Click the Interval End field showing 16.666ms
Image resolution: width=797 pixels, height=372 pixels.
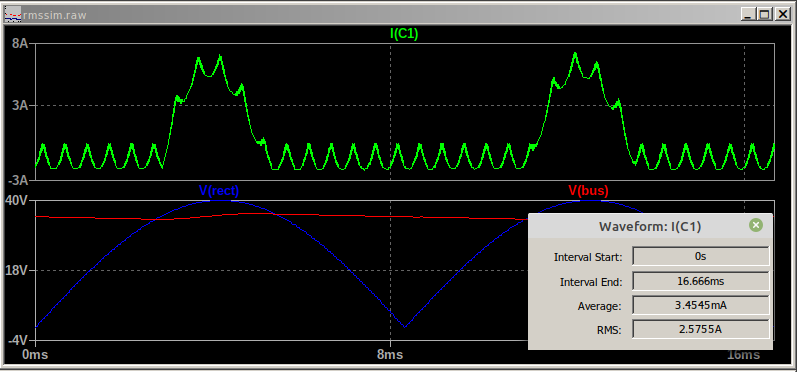(700, 281)
